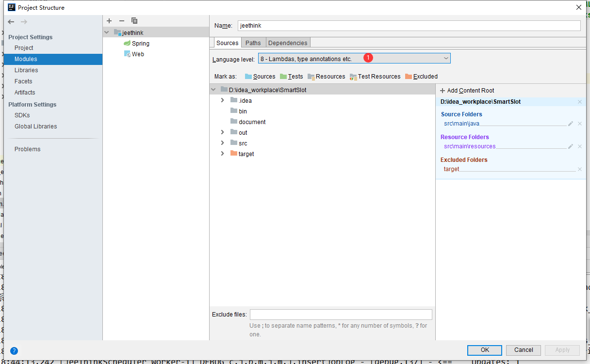Expand the src folder
Image resolution: width=590 pixels, height=364 pixels.
[222, 143]
